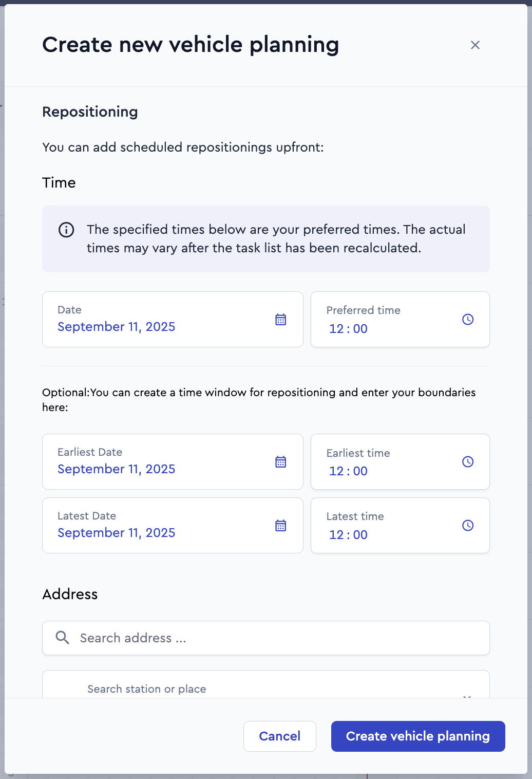532x779 pixels.
Task: Open calendar icon in Date field
Action: [x=280, y=320]
